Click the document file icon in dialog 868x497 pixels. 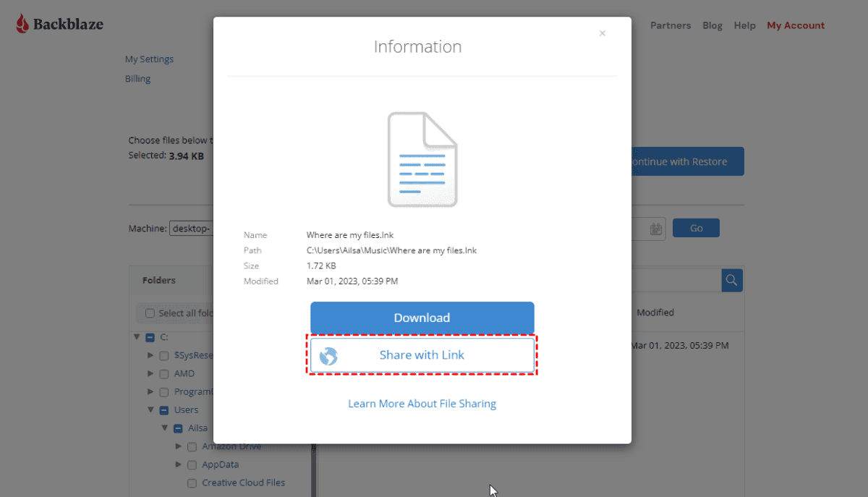point(422,159)
